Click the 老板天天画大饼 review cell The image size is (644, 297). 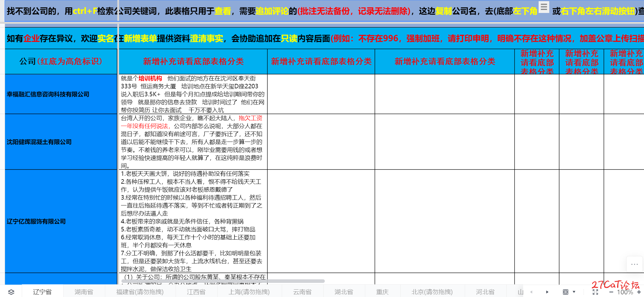(x=193, y=221)
